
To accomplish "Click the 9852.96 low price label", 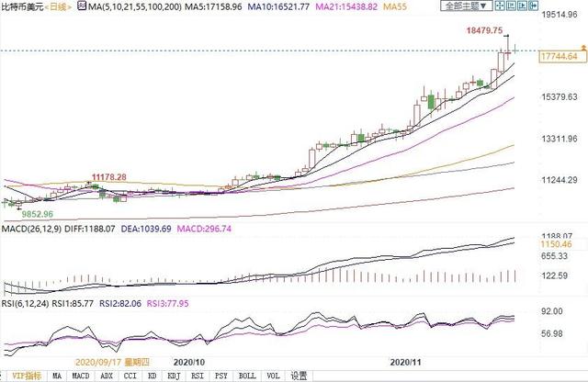I will point(37,214).
